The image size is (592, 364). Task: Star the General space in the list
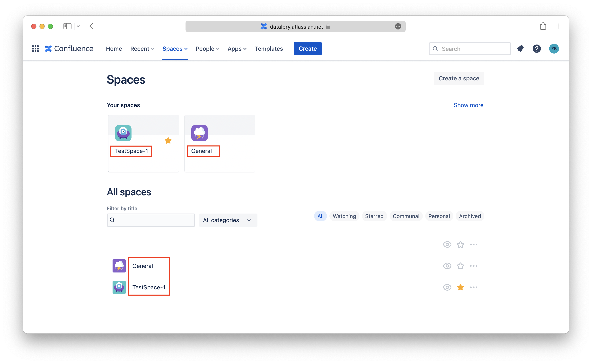point(460,266)
